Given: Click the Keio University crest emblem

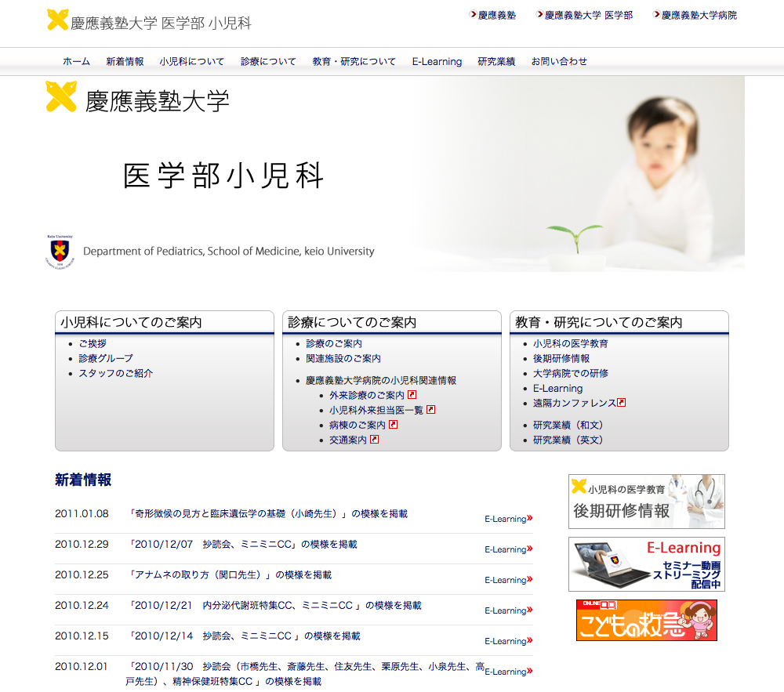Looking at the screenshot, I should click(x=60, y=252).
